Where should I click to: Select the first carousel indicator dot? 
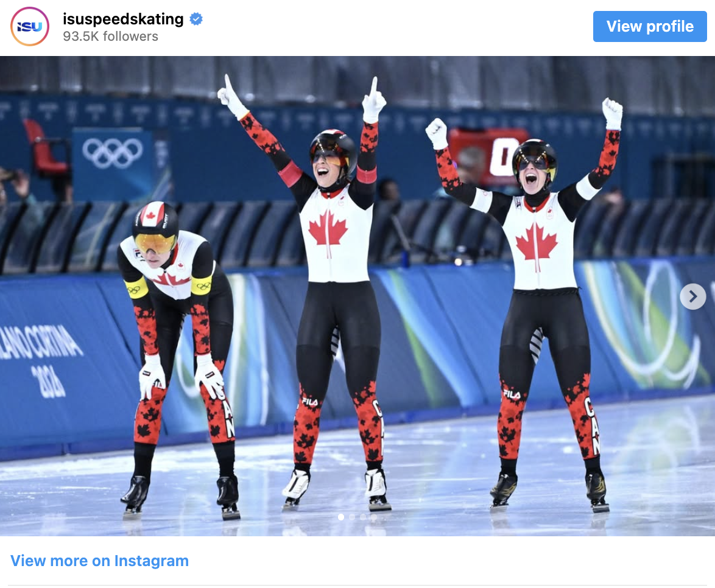tap(340, 517)
